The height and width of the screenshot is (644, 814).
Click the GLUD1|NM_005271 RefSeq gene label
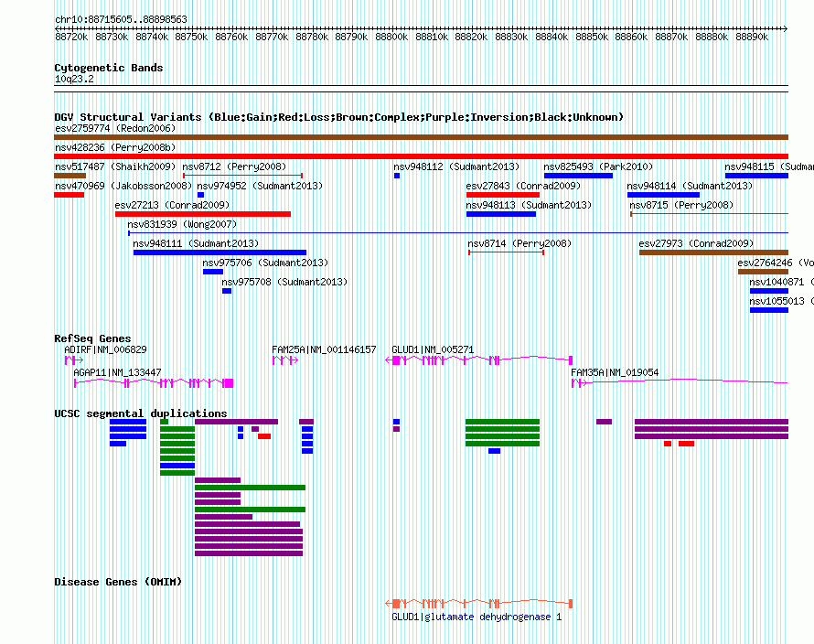pos(433,350)
